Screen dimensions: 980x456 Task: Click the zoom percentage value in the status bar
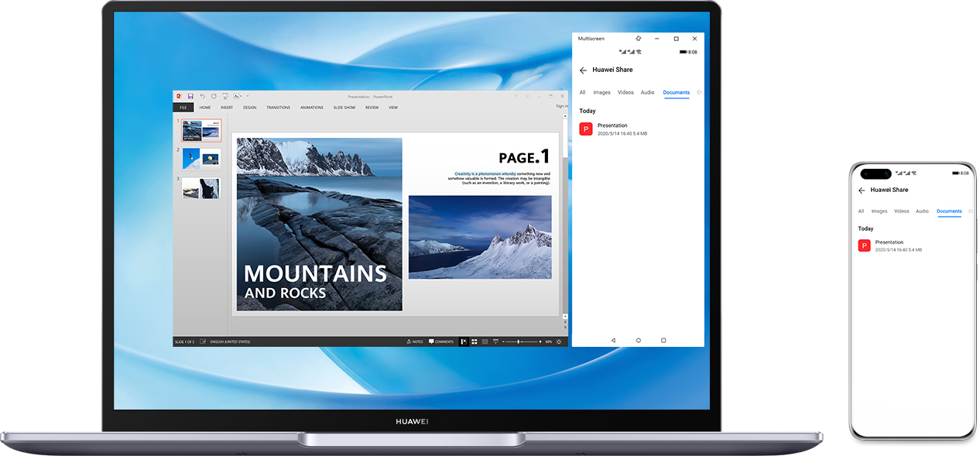tap(549, 341)
